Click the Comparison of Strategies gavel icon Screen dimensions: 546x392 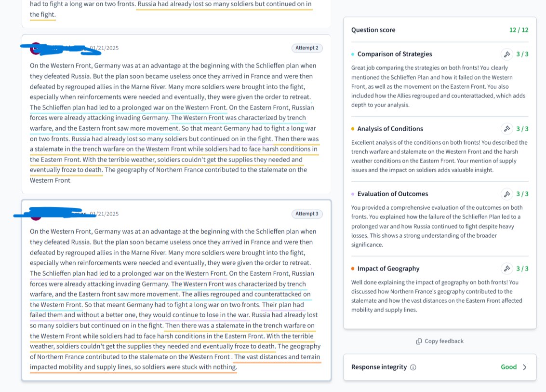(507, 54)
